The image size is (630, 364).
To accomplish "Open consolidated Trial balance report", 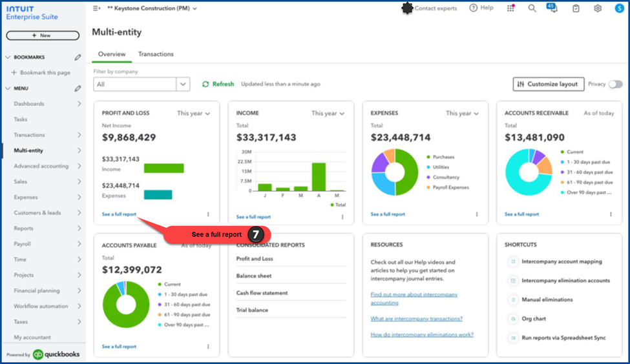I will point(252,310).
